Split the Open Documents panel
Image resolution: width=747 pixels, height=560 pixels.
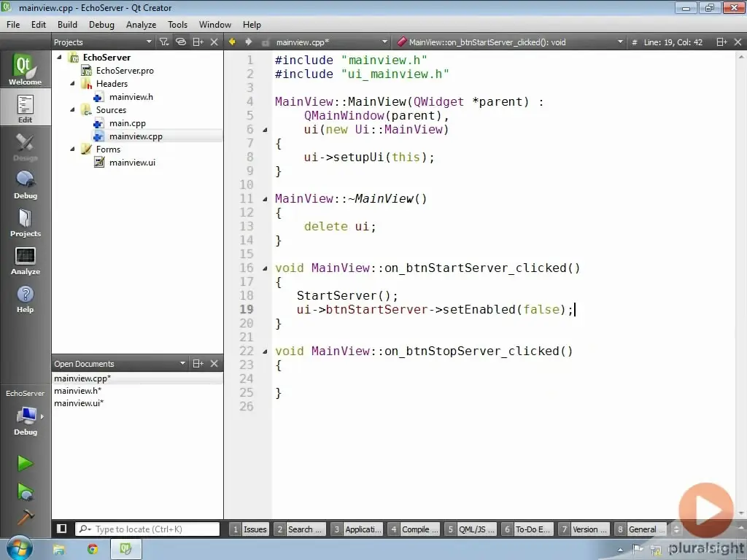tap(198, 363)
